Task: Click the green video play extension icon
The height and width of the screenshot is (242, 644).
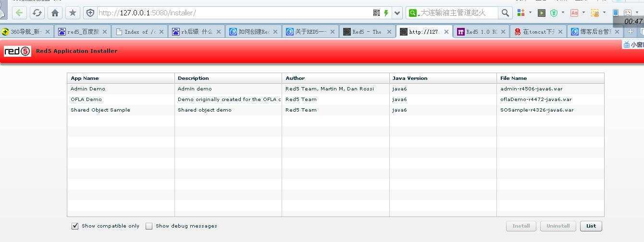Action: pyautogui.click(x=542, y=13)
